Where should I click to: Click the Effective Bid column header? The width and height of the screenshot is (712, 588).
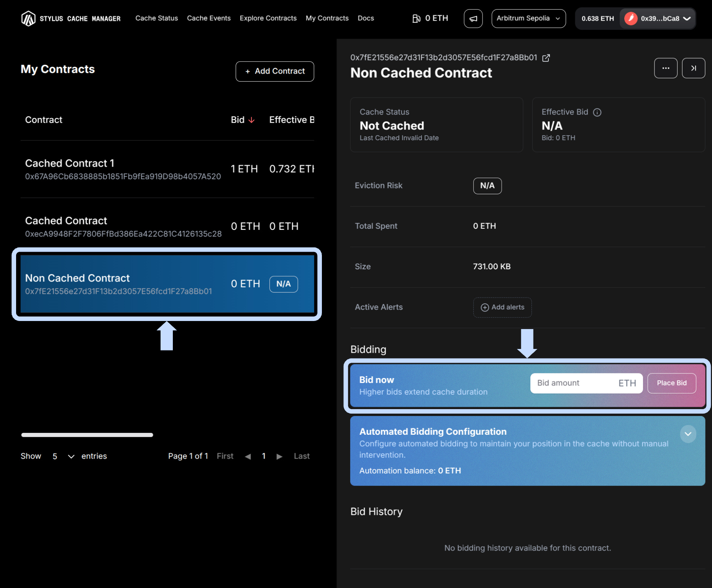point(292,120)
